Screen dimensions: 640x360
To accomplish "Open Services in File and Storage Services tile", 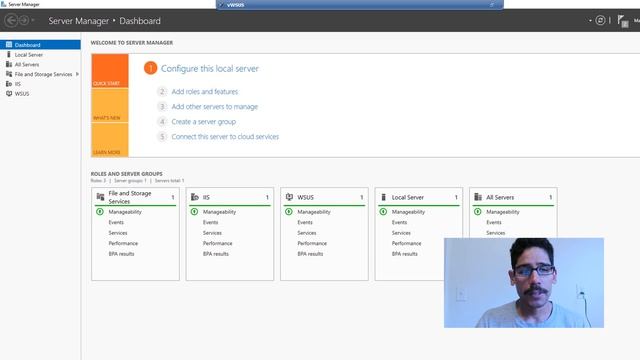I will pos(118,233).
